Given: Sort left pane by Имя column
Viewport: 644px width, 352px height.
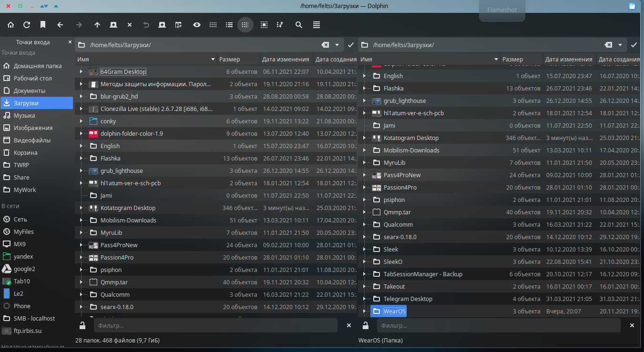Looking at the screenshot, I should tap(145, 60).
